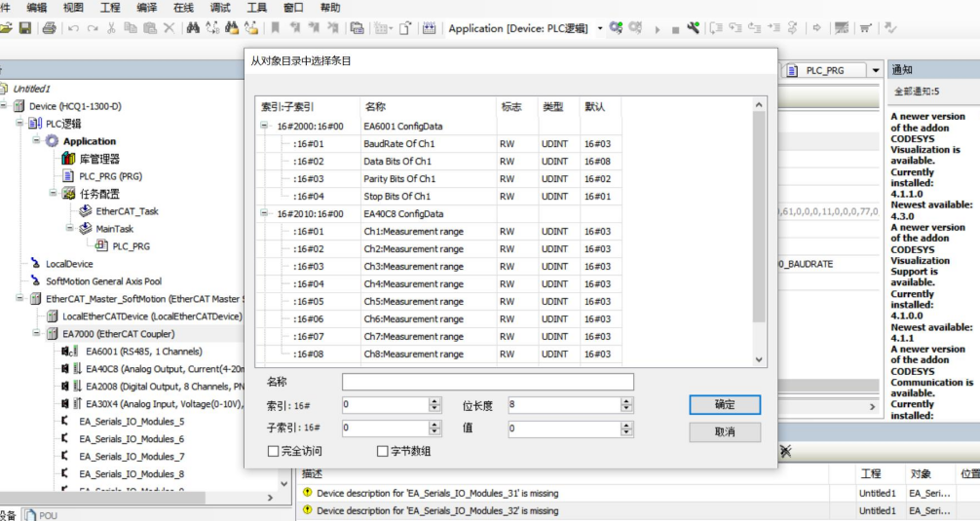Click the Find binoculars icon
This screenshot has height=521, width=980.
coord(193,28)
